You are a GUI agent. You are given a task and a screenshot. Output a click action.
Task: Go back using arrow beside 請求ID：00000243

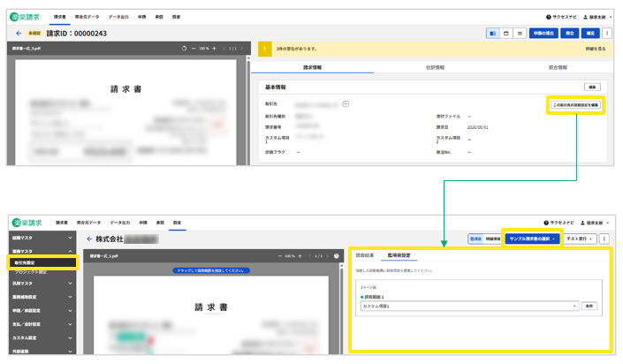(19, 34)
